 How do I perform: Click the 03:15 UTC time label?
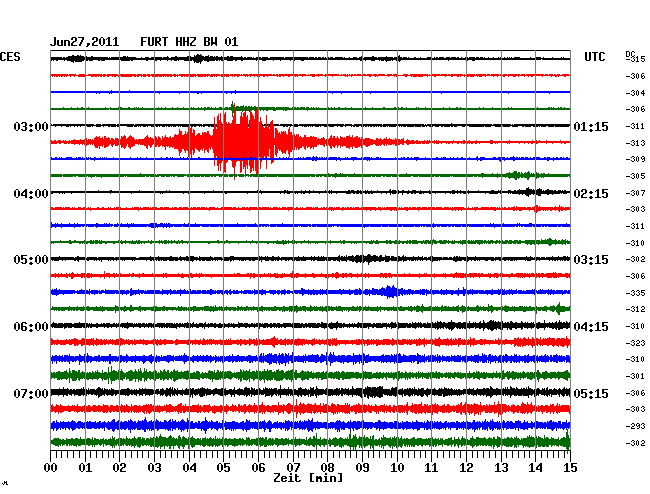tap(591, 260)
